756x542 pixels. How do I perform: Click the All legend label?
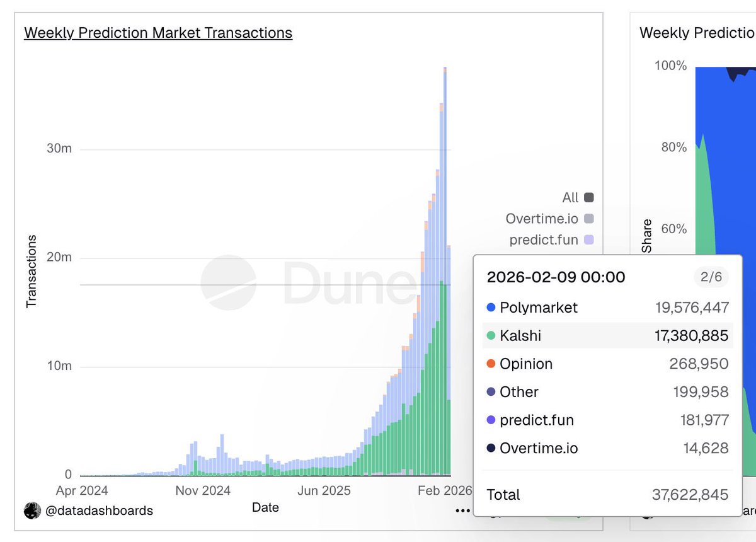click(570, 197)
